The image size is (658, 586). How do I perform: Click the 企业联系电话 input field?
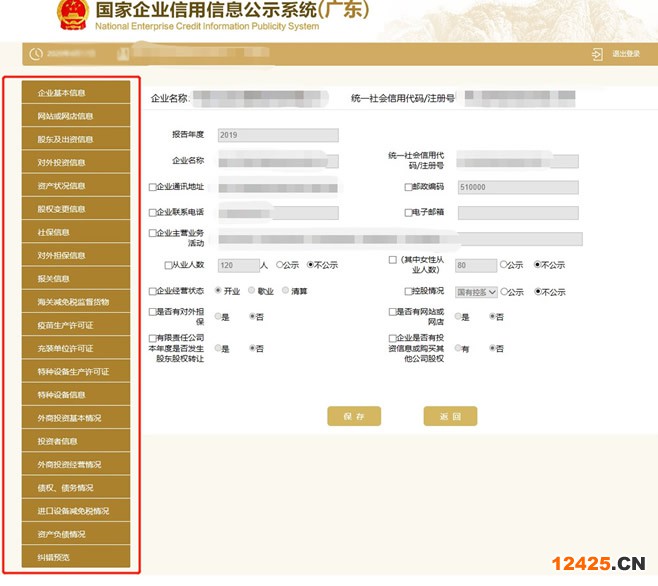[278, 213]
